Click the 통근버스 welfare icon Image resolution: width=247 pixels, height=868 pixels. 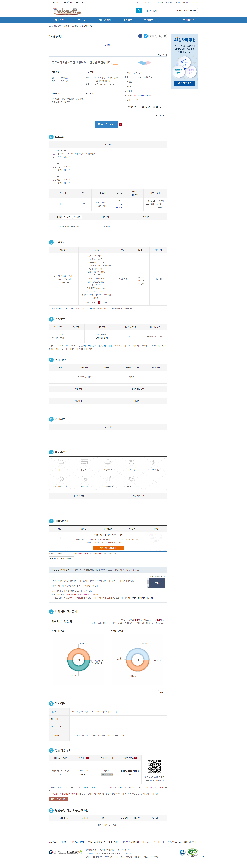[x=84, y=462]
